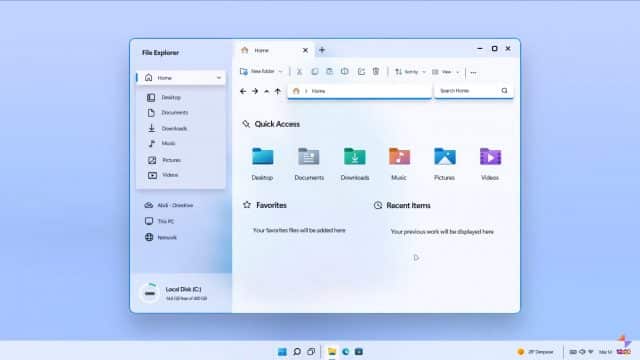Click the search magnifier icon
The height and width of the screenshot is (360, 640).
pyautogui.click(x=504, y=91)
